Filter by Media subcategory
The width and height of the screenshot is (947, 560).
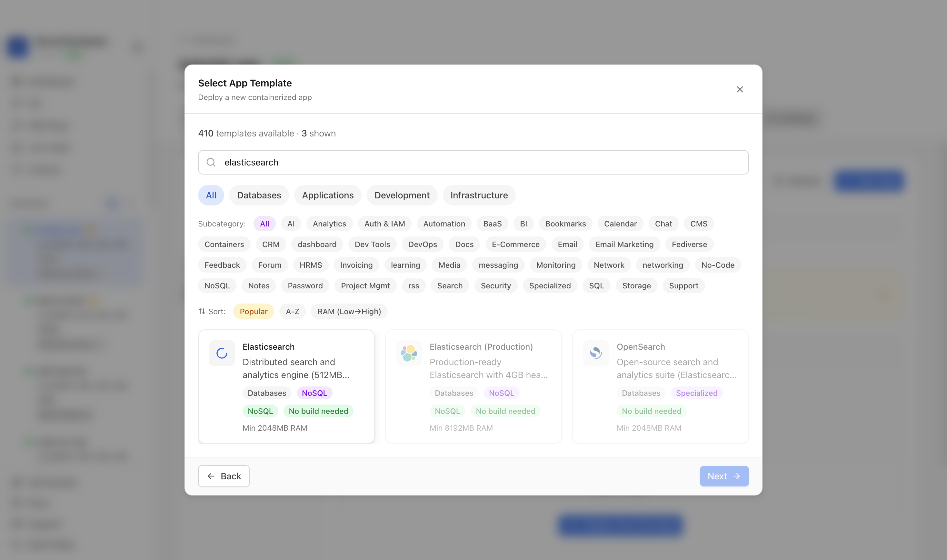pos(449,265)
